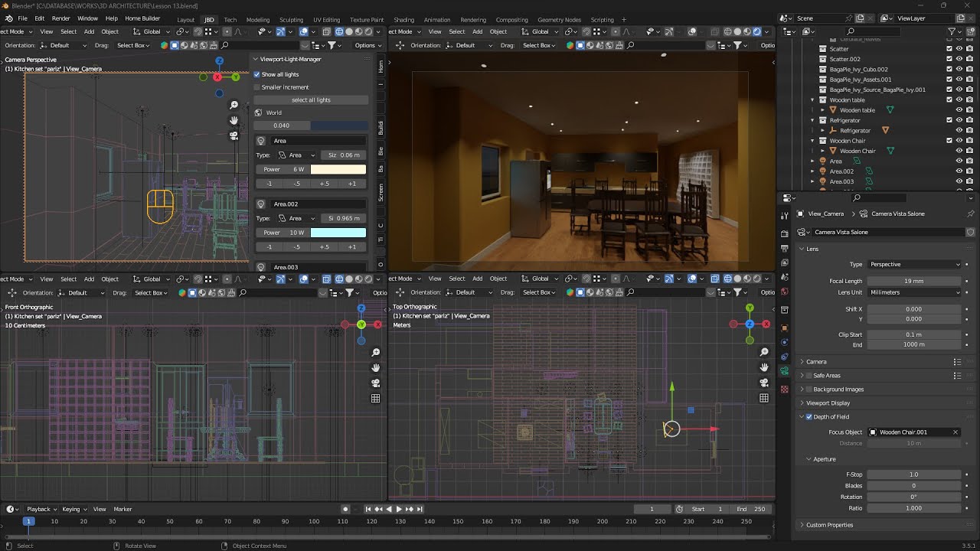Image resolution: width=980 pixels, height=551 pixels.
Task: Hide the Scatter.002 collection in viewport
Action: tap(959, 59)
